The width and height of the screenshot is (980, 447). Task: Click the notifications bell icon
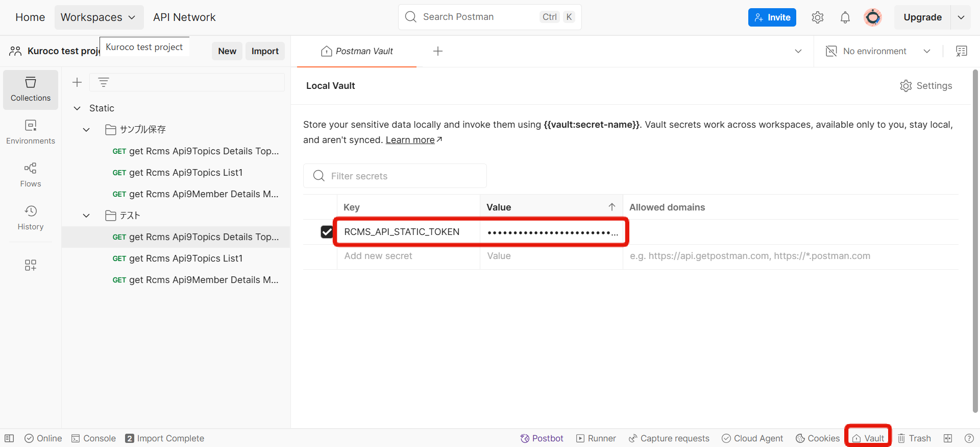point(845,17)
